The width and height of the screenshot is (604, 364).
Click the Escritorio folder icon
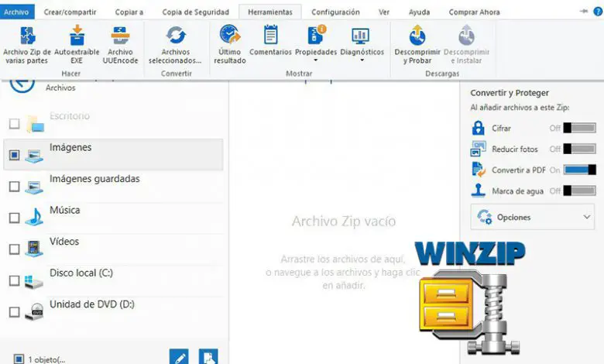pyautogui.click(x=35, y=124)
